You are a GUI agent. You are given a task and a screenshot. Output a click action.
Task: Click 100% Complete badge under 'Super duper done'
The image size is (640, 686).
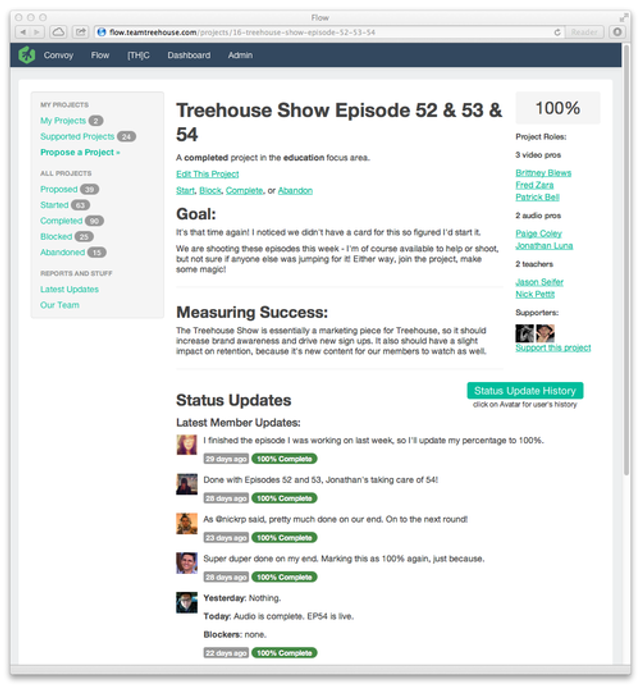[x=284, y=577]
